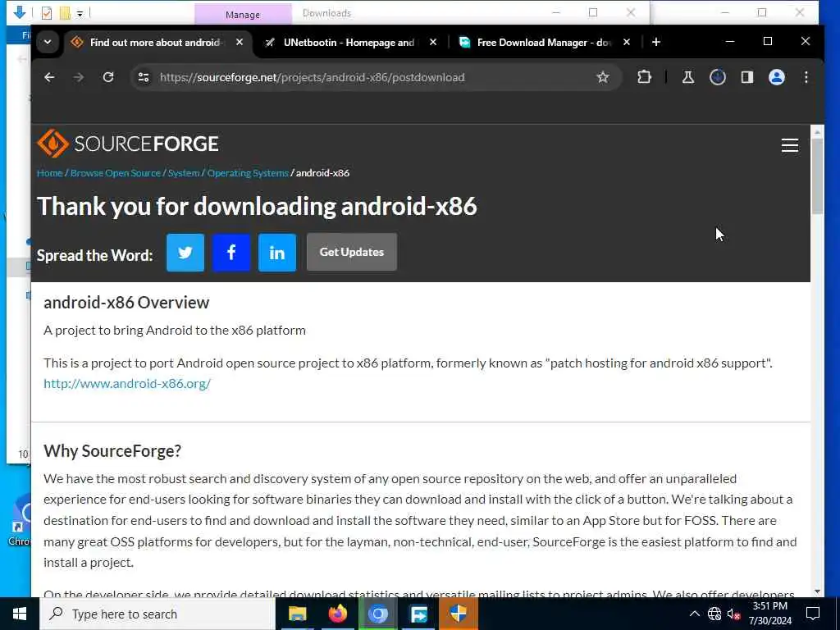Switch to Free Download Manager tab
Image resolution: width=840 pixels, height=630 pixels.
click(x=543, y=43)
